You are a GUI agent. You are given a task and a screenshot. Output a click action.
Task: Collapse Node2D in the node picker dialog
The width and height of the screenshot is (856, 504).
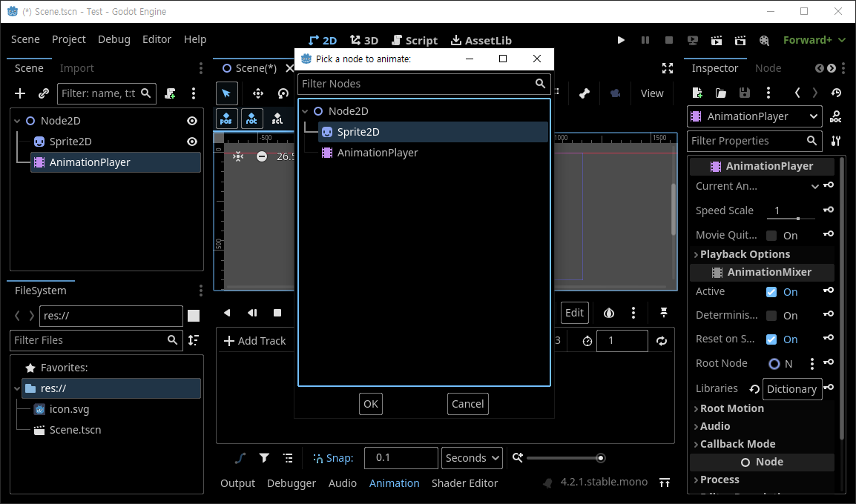click(305, 111)
